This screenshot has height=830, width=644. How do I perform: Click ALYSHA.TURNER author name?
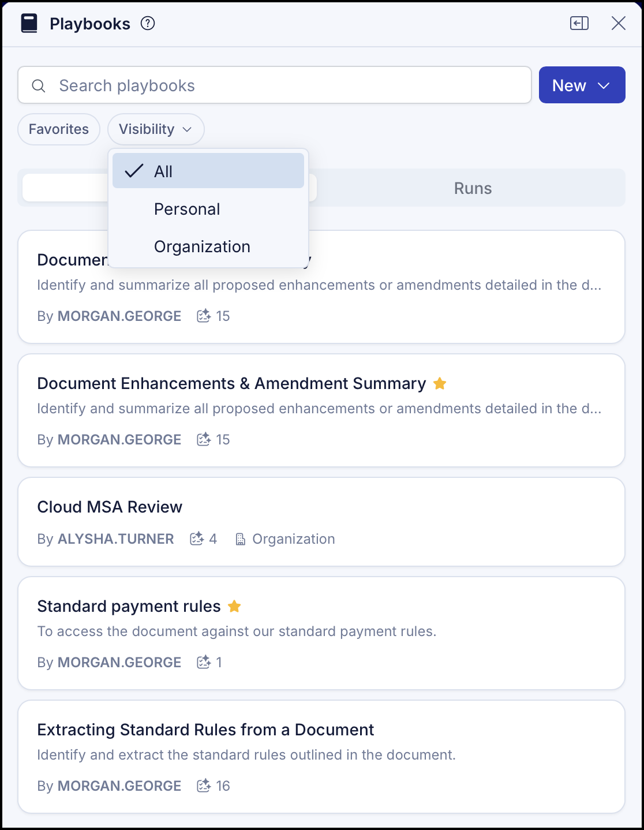115,539
